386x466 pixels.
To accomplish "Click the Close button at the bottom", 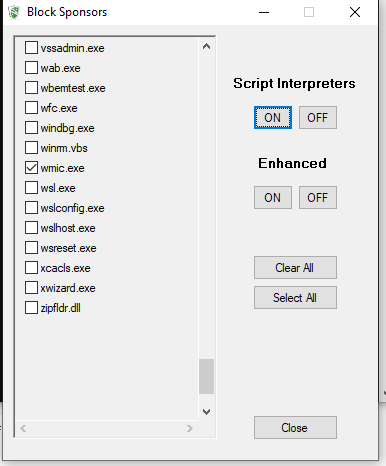I will [295, 428].
